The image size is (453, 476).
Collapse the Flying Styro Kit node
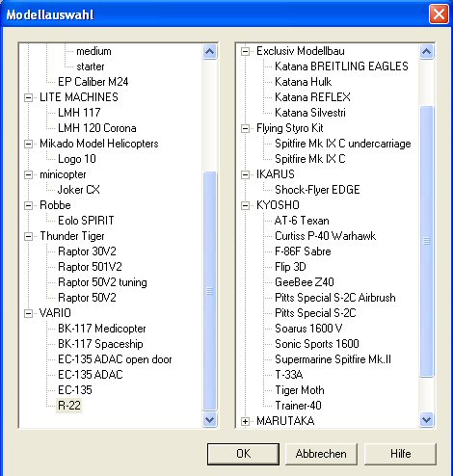click(245, 128)
